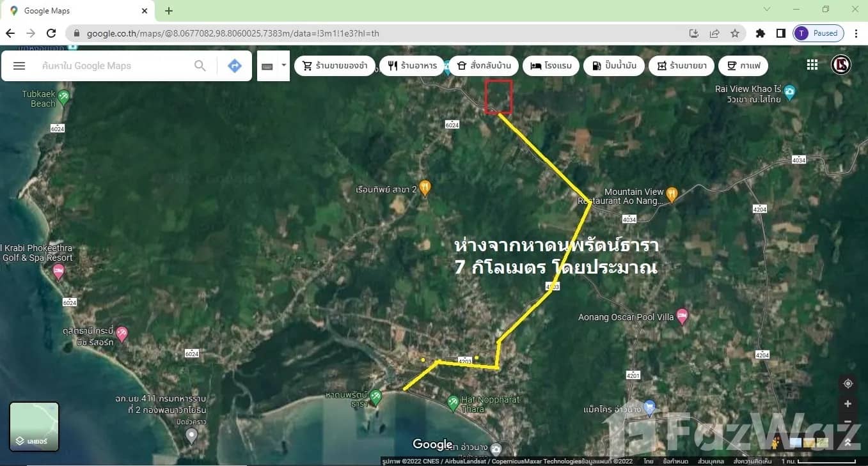Open the Chrome three-dot menu
This screenshot has height=466, width=868.
[856, 33]
